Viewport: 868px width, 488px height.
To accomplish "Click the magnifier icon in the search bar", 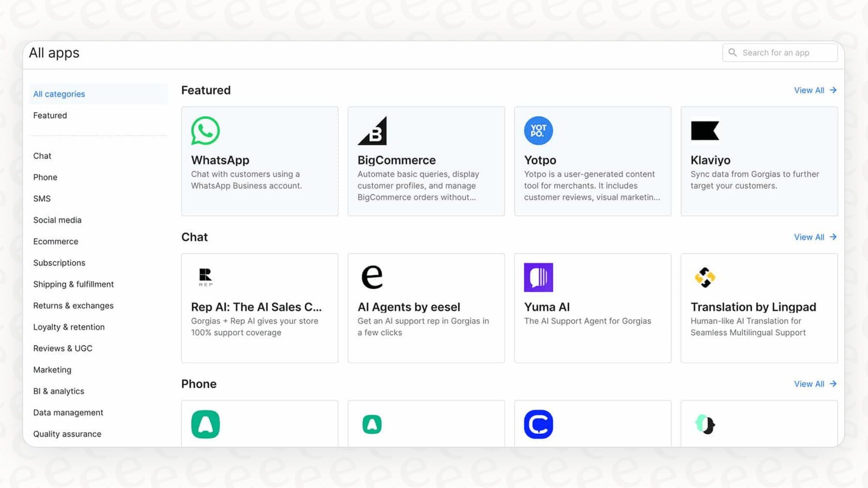I will (732, 52).
